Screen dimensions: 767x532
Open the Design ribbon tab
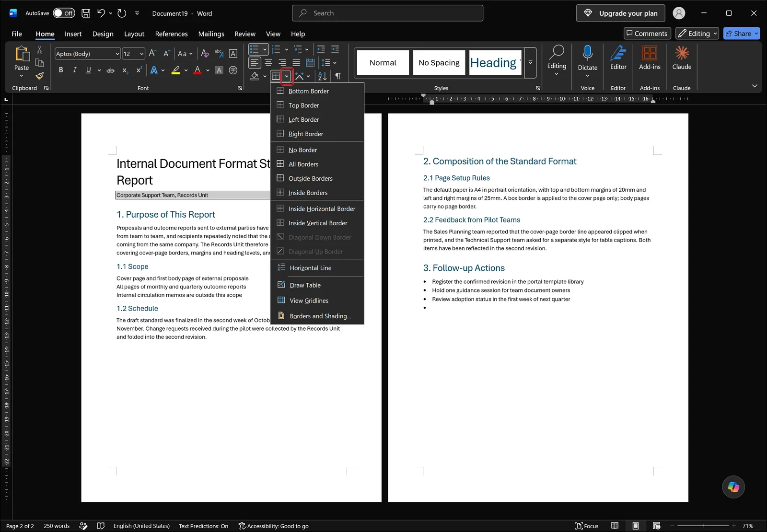point(103,34)
